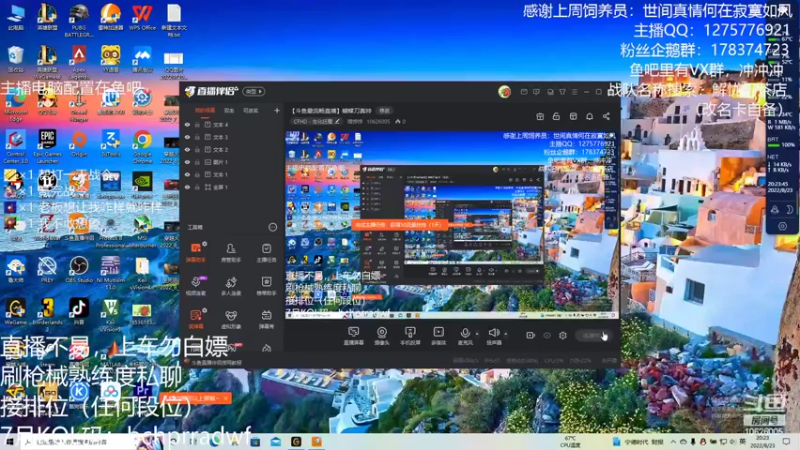Viewport: 800px width, 450px height.
Task: Add a 多媒体 media source
Action: [x=438, y=336]
